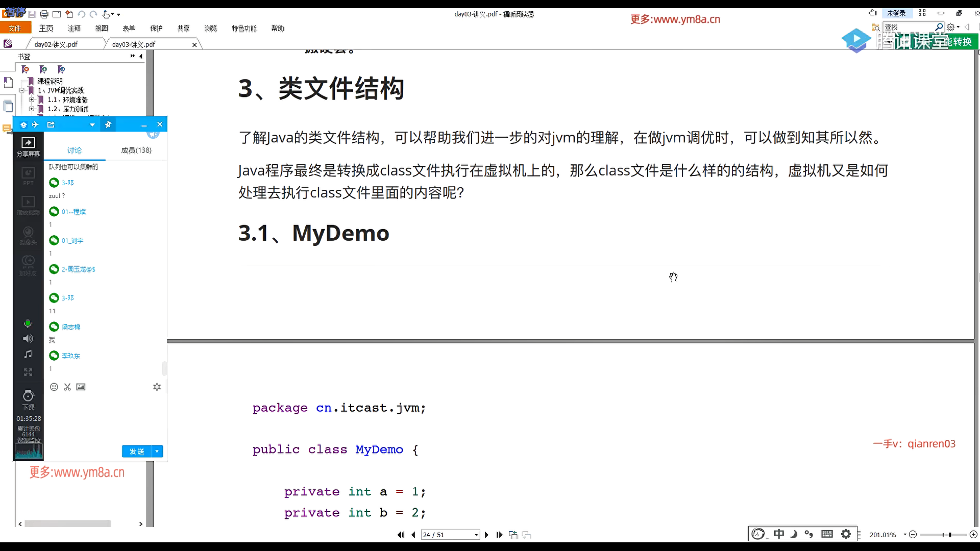Toggle the speaker volume icon

(x=28, y=339)
